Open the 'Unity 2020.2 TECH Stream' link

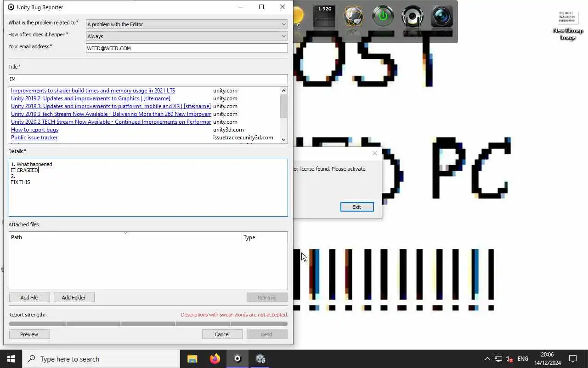pyautogui.click(x=111, y=122)
